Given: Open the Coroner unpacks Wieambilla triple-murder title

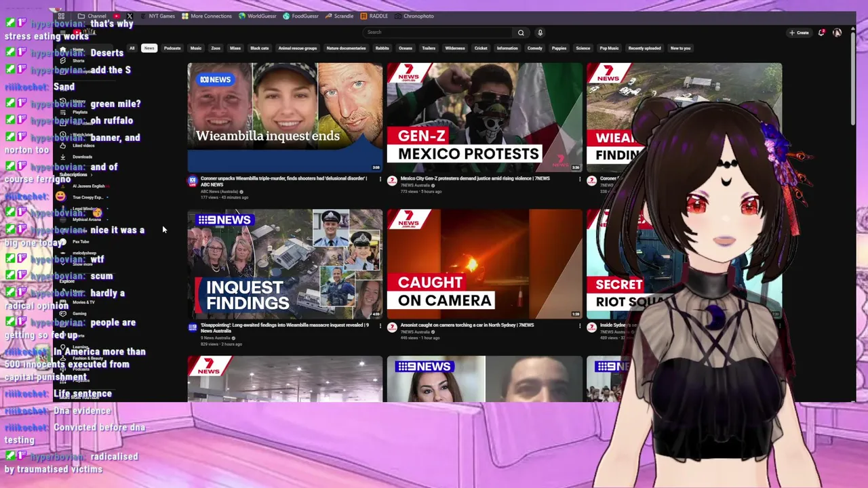Looking at the screenshot, I should click(283, 180).
